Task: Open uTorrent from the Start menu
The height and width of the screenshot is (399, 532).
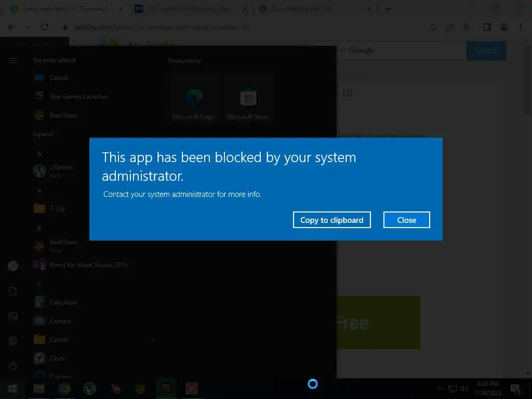Action: pos(53,170)
